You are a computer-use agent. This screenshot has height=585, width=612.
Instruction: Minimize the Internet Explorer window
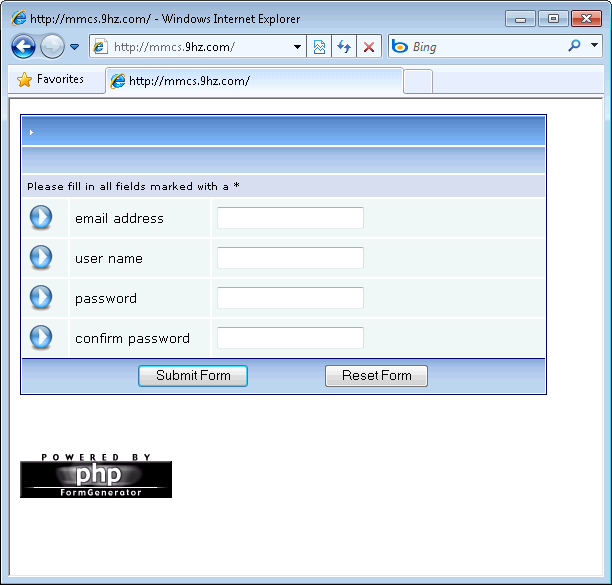[x=520, y=19]
